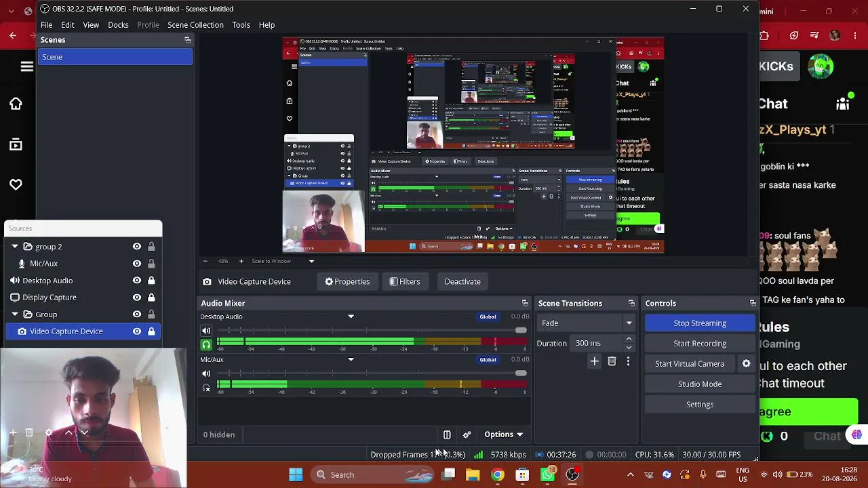Mute Mic/Aux with its speaker icon
Screen dimensions: 868x488
coord(206,373)
